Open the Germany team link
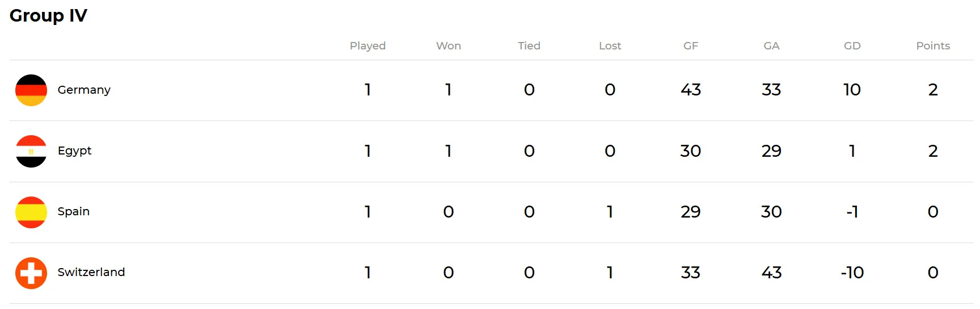Image resolution: width=980 pixels, height=309 pixels. coord(84,90)
